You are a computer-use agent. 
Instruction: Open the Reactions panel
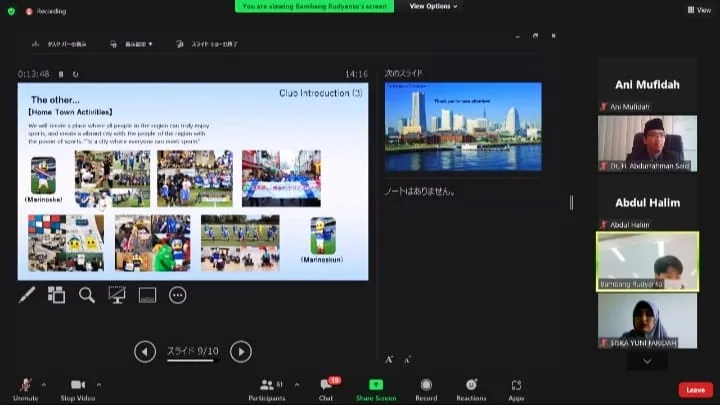click(x=471, y=389)
